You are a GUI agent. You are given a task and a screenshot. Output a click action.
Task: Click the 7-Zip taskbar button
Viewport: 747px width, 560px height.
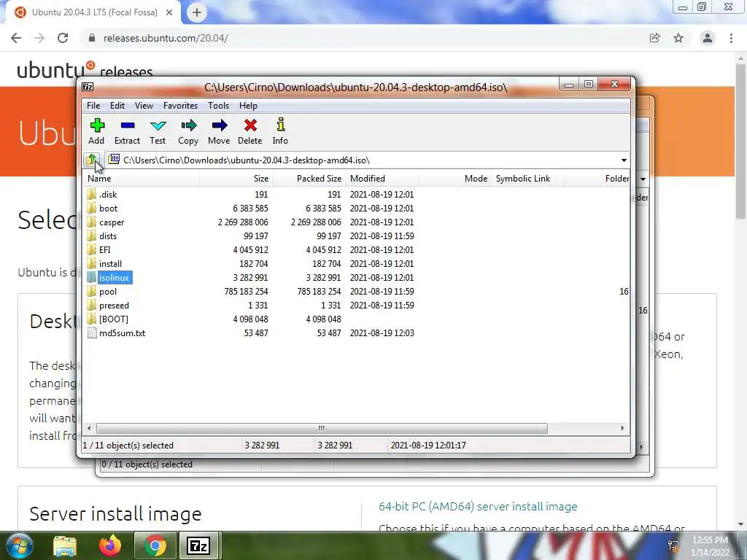(198, 545)
